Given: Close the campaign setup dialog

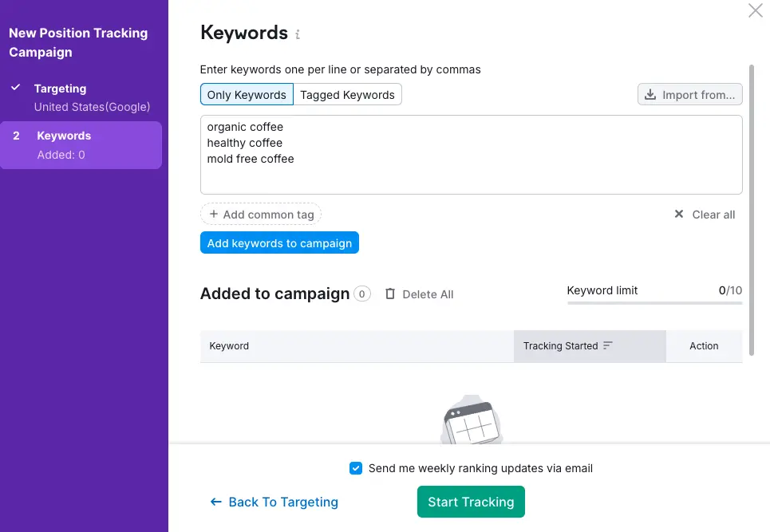Looking at the screenshot, I should [755, 11].
